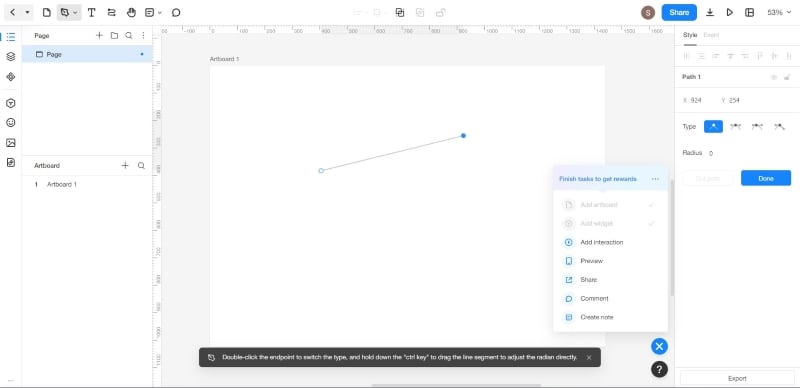The height and width of the screenshot is (388, 800).
Task: Select the sticky note tool
Action: click(x=149, y=12)
